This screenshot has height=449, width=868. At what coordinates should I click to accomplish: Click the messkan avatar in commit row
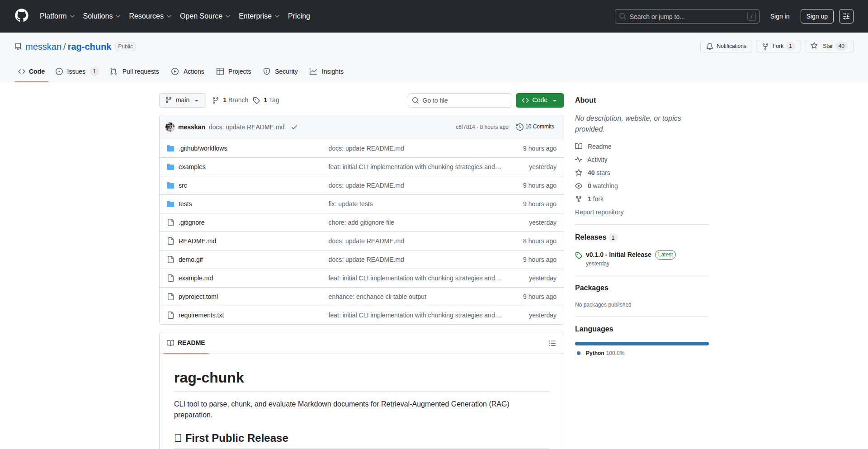pos(170,127)
